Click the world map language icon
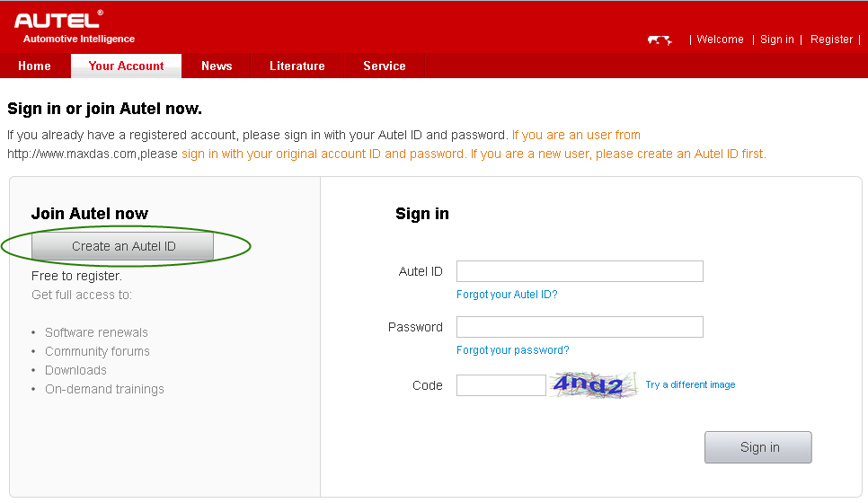 (x=660, y=40)
